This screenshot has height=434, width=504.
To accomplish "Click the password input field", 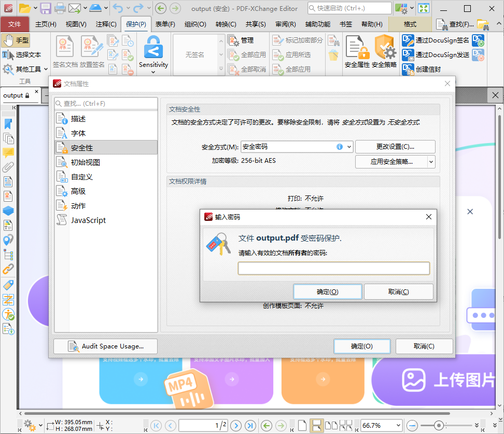I will 333,268.
